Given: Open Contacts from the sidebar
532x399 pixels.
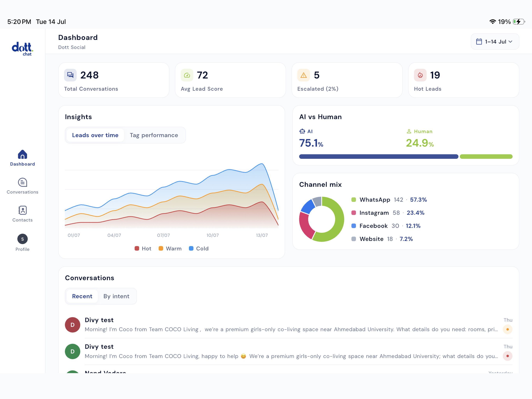Looking at the screenshot, I should click(x=22, y=214).
